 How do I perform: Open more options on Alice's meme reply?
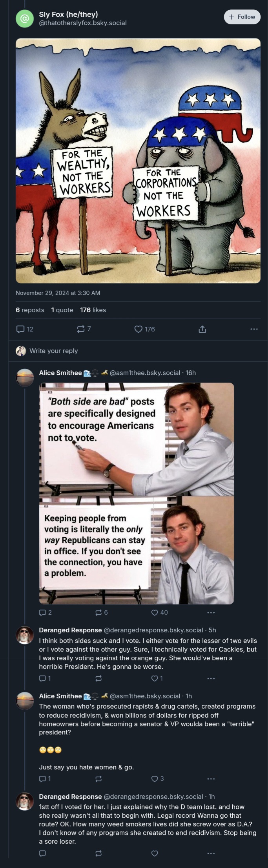coord(211,612)
